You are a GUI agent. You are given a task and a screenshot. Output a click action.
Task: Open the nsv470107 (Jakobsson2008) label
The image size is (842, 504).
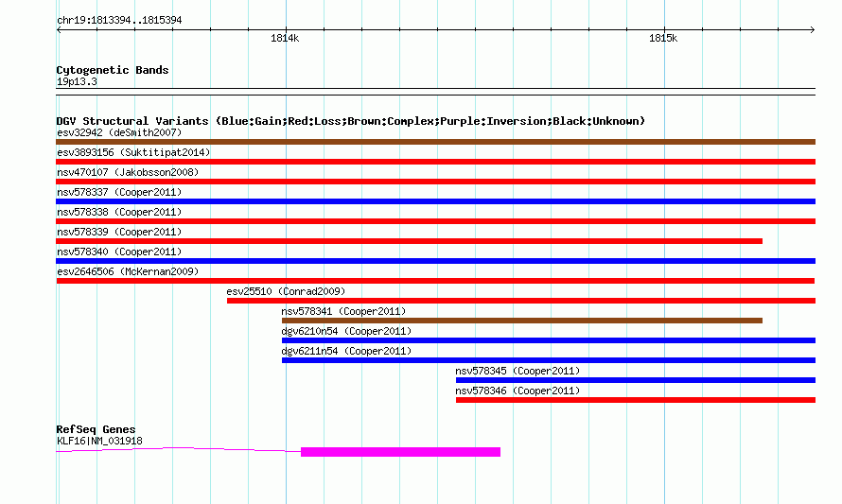tap(128, 172)
